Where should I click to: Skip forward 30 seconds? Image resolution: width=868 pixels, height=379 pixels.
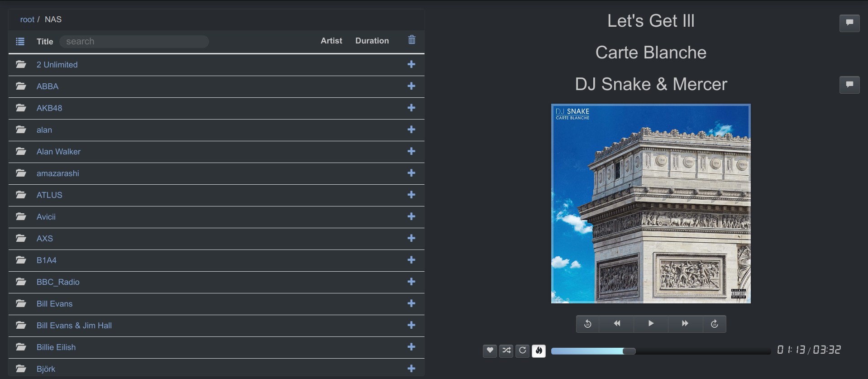(x=715, y=324)
